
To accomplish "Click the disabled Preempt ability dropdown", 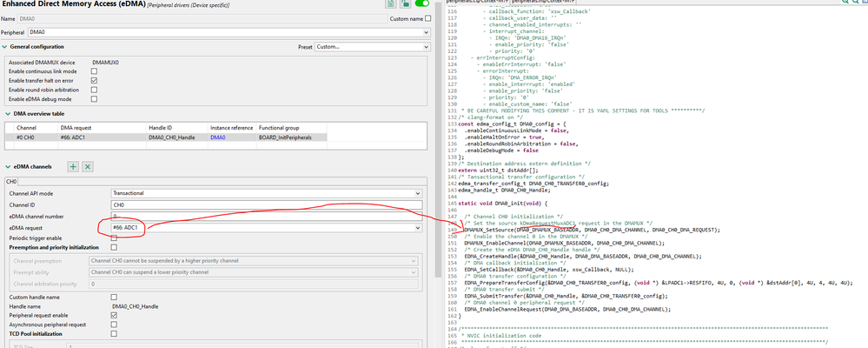I will point(253,272).
